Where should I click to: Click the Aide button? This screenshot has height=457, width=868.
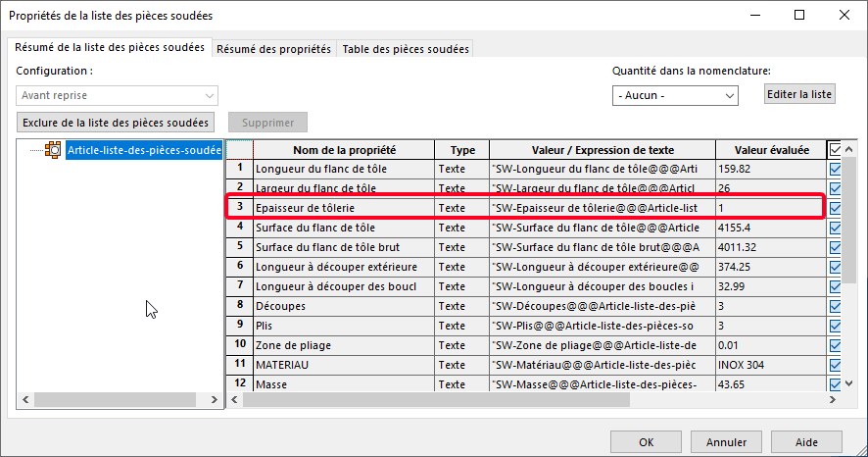[x=805, y=441]
